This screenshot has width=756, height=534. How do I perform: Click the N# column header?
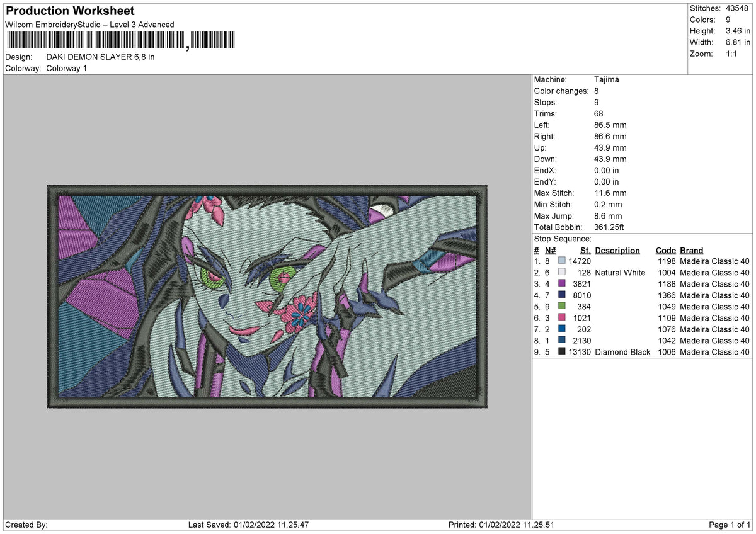[550, 250]
